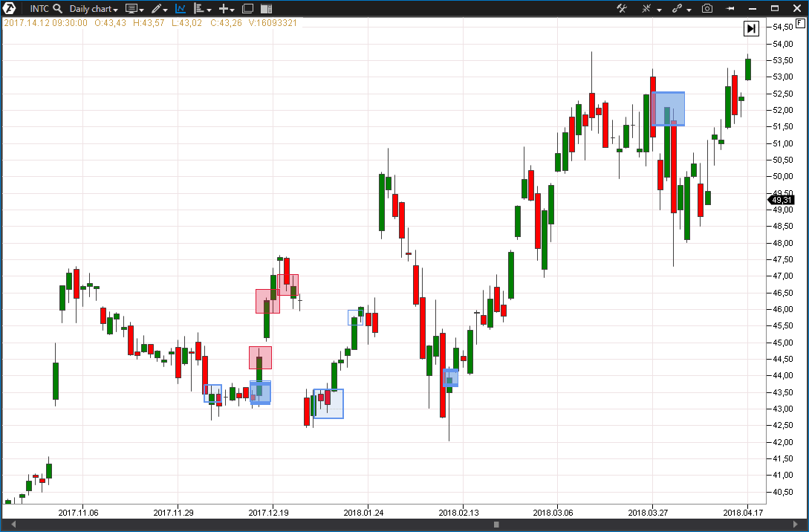Open the Daily chart timeframe dropdown
809x532 pixels.
tap(94, 9)
